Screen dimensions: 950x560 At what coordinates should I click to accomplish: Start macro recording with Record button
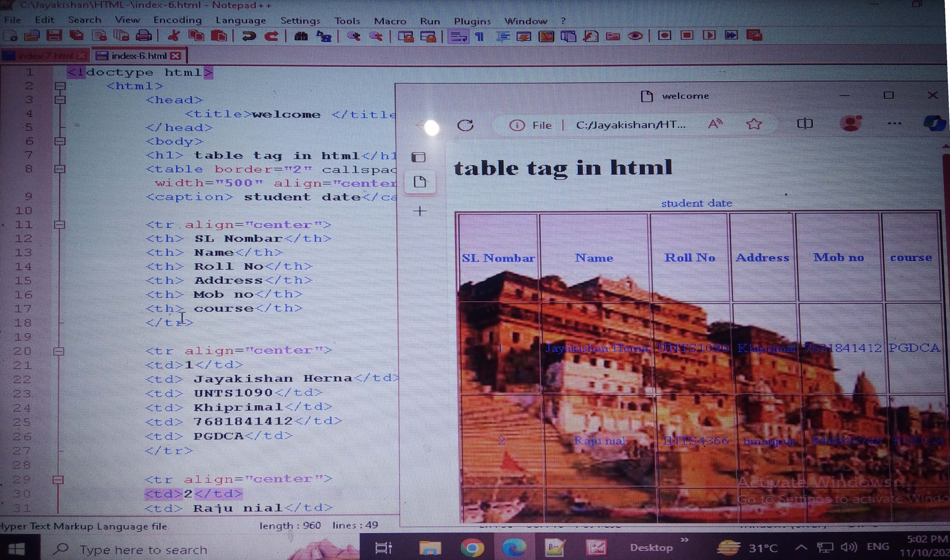[x=664, y=36]
